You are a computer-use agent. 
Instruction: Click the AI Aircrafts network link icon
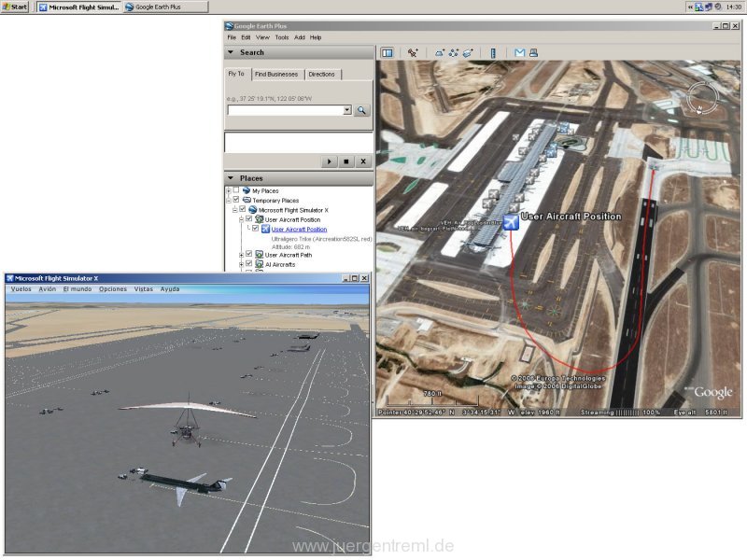[x=260, y=264]
